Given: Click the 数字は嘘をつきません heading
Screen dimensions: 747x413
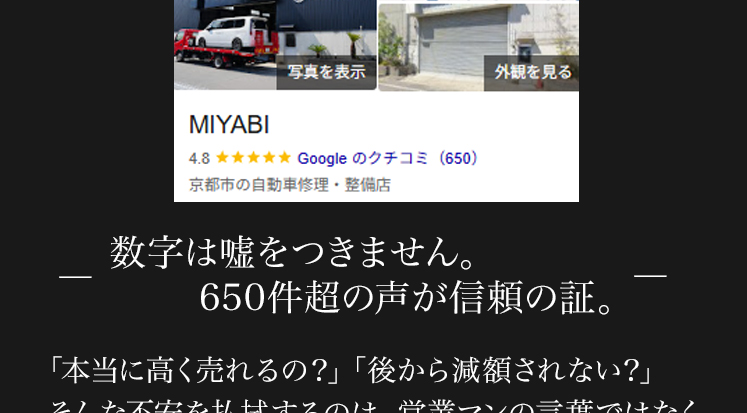Looking at the screenshot, I should (x=293, y=252).
